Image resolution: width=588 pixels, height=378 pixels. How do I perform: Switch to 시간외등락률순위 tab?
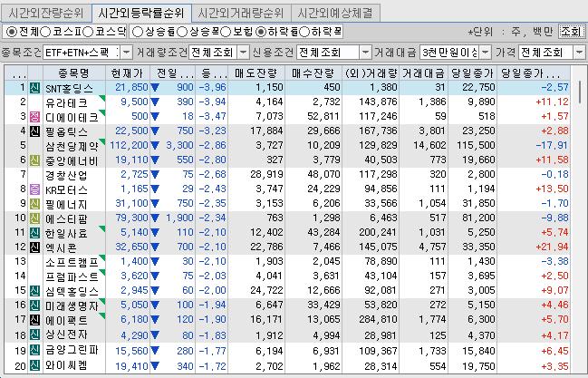[141, 14]
